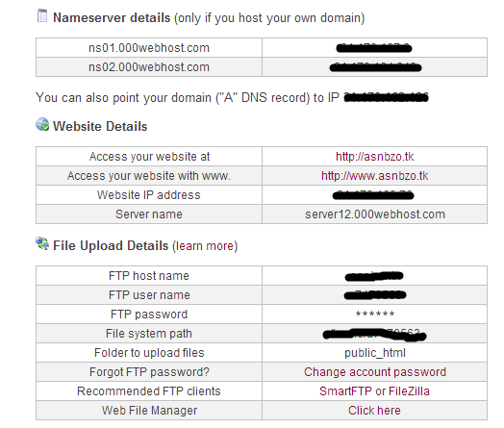
Task: Click the masked FTP password asterisks
Action: pos(375,314)
